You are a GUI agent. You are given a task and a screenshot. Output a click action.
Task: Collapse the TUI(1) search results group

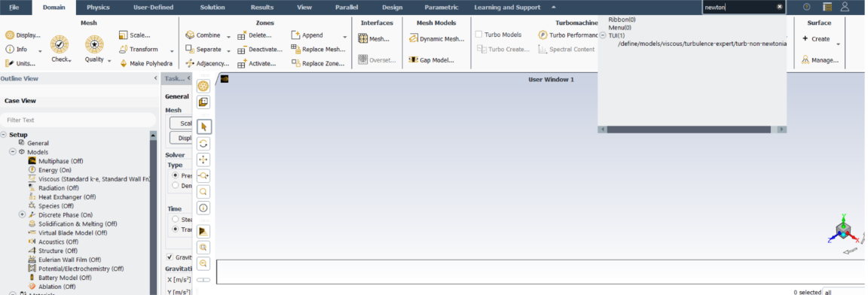tap(603, 35)
